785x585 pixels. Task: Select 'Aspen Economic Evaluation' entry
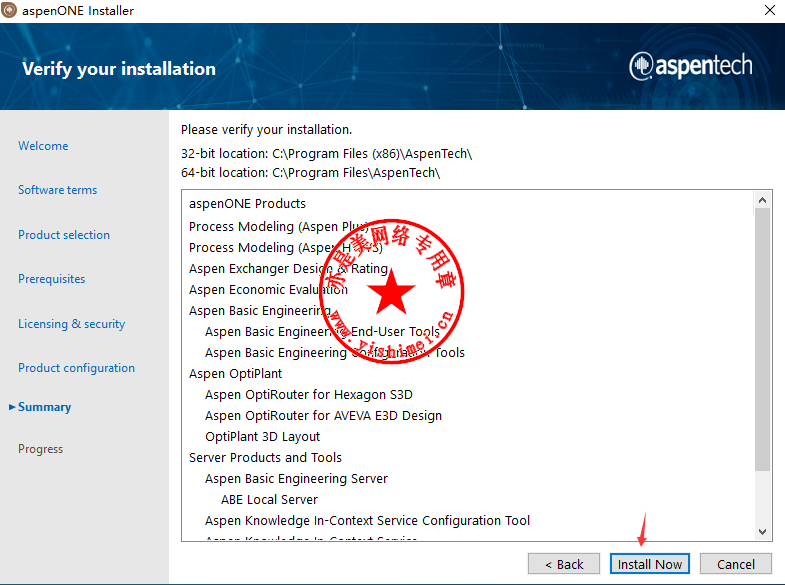tap(268, 290)
